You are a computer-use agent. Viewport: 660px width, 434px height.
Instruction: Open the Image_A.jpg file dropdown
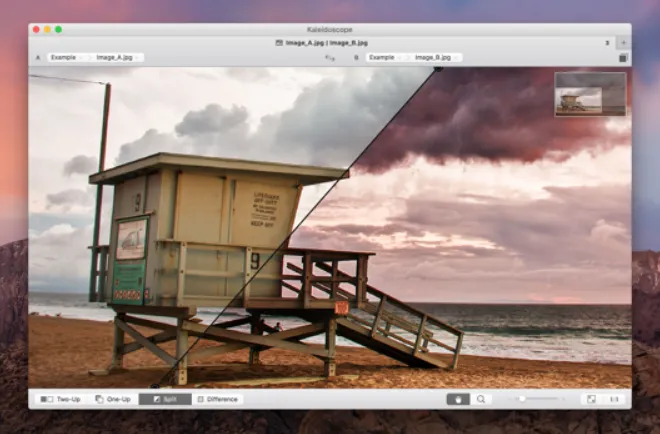[117, 57]
